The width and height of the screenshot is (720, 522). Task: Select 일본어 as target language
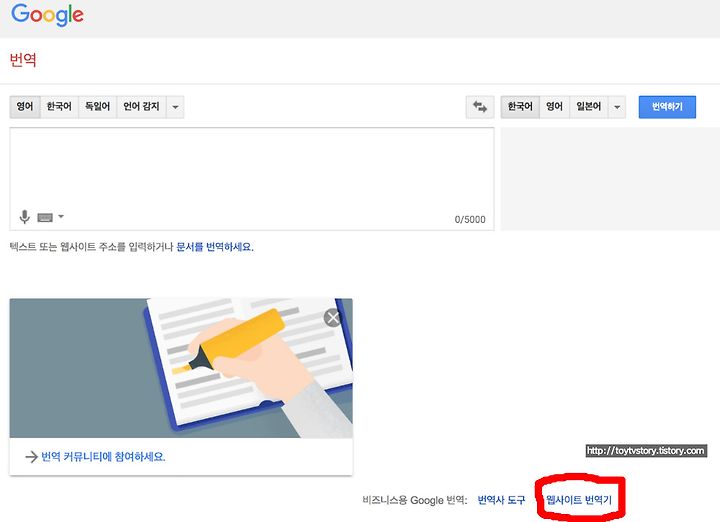click(x=589, y=107)
